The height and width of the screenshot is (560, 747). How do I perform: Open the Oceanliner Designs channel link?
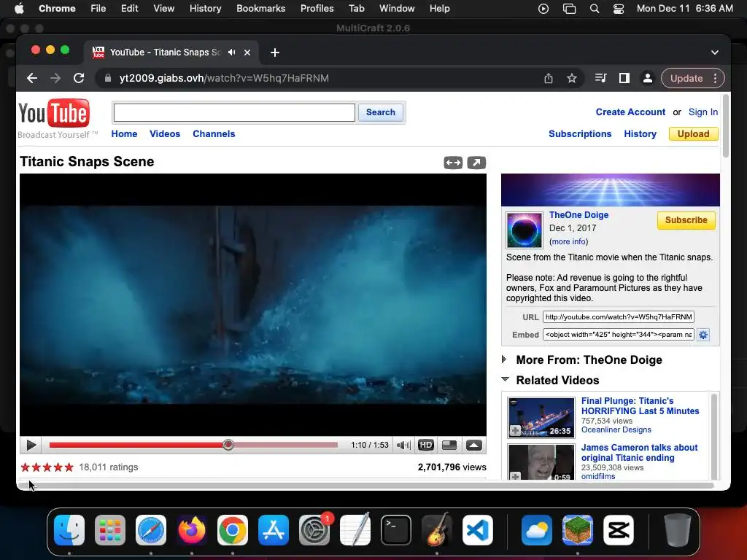pos(616,429)
